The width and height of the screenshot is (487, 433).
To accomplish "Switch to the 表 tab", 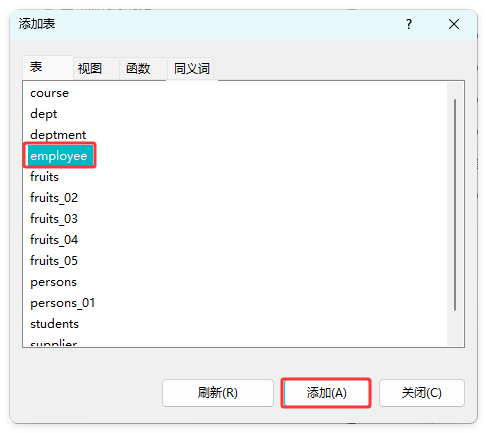I will click(48, 67).
